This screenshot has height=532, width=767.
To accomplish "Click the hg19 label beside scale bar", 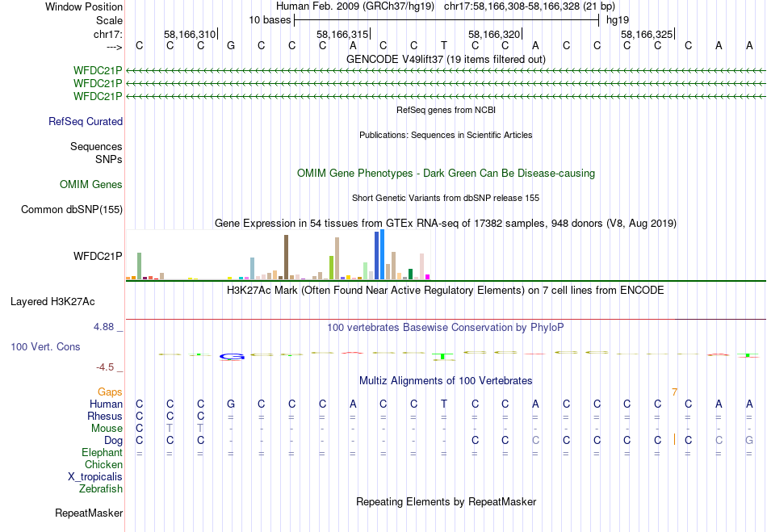I will [x=618, y=20].
